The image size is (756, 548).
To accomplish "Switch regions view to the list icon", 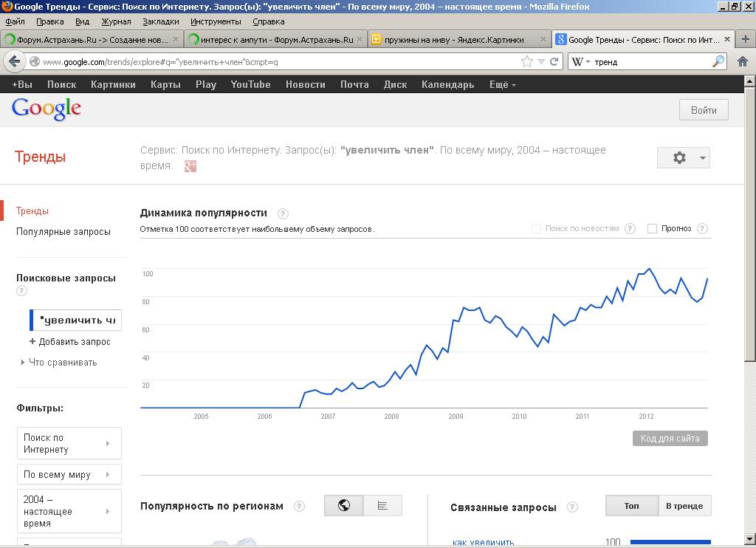I will [x=383, y=506].
